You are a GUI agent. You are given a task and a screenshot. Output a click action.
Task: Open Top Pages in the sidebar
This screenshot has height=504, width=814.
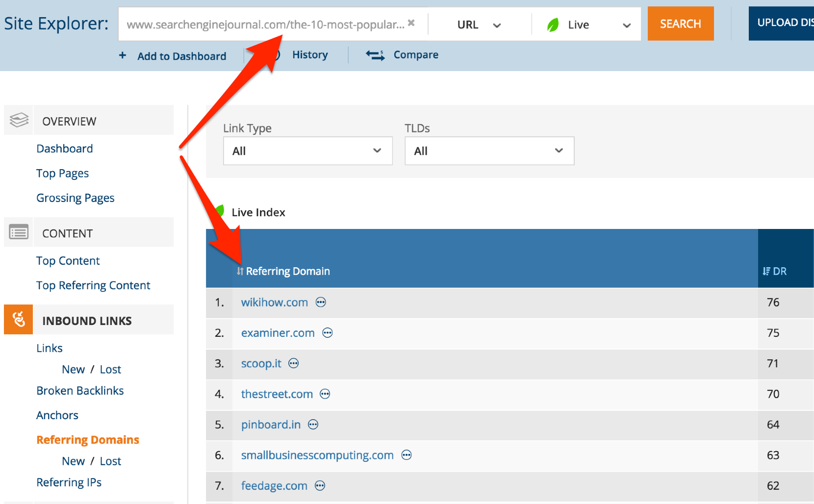[63, 173]
